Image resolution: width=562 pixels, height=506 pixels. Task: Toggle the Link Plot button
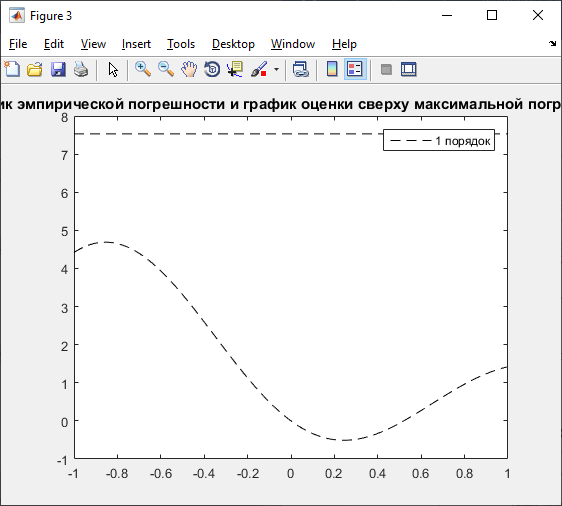(x=301, y=69)
